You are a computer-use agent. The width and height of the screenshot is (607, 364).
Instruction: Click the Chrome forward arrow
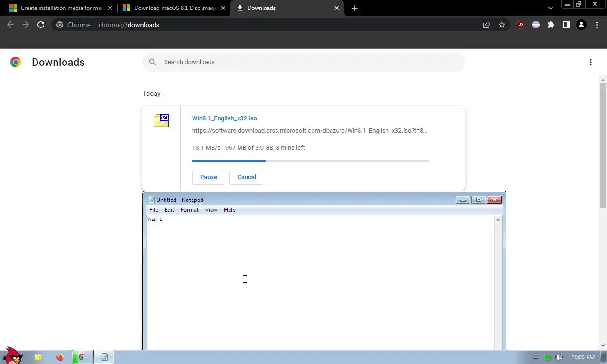(26, 25)
